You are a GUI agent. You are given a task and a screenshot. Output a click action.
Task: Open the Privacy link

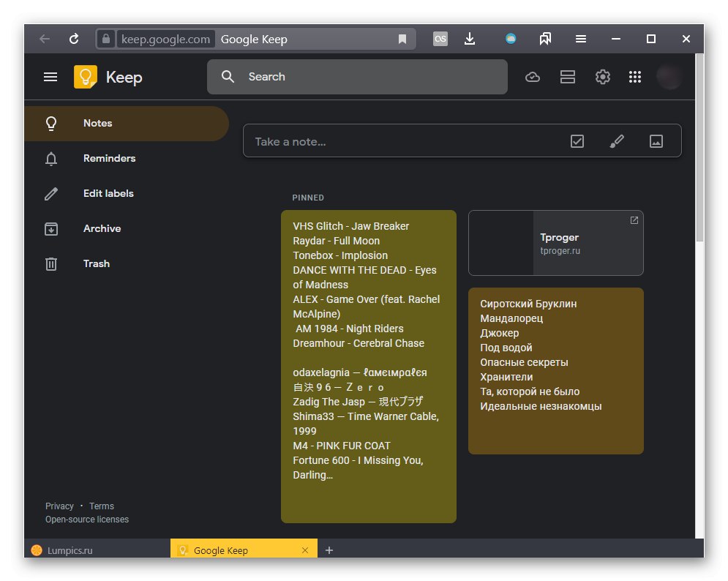pos(59,506)
